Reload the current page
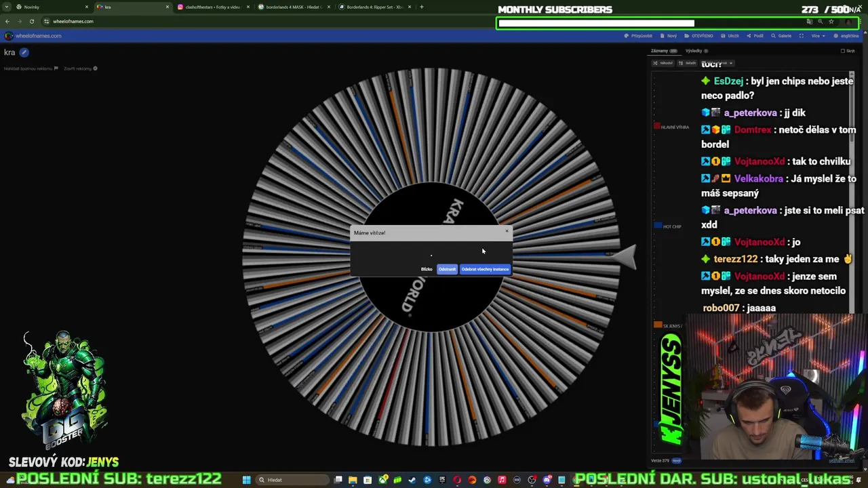Viewport: 868px width, 488px height. 32,21
